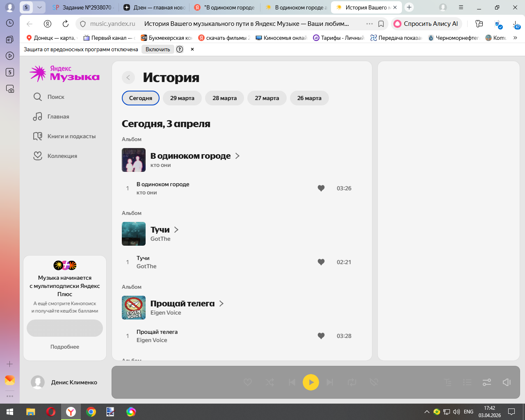This screenshot has width=525, height=420.
Task: Skip to the next track in player
Action: [x=330, y=382]
